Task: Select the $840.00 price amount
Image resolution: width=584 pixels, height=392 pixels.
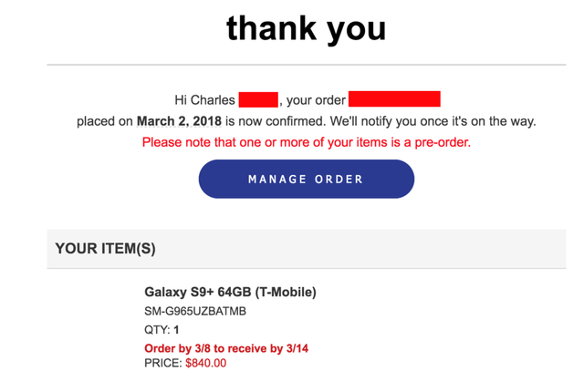Action: [x=206, y=363]
